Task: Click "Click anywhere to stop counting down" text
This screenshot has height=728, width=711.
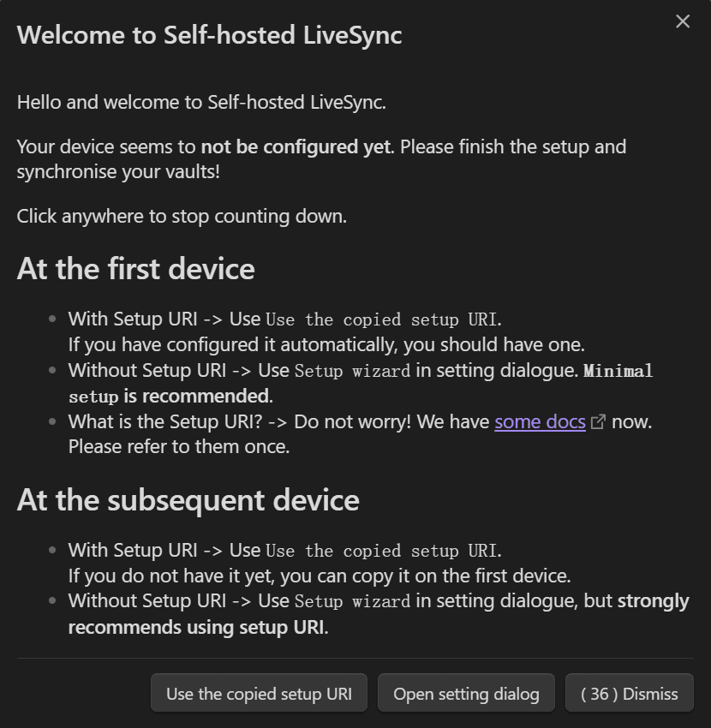Action: pyautogui.click(x=182, y=216)
